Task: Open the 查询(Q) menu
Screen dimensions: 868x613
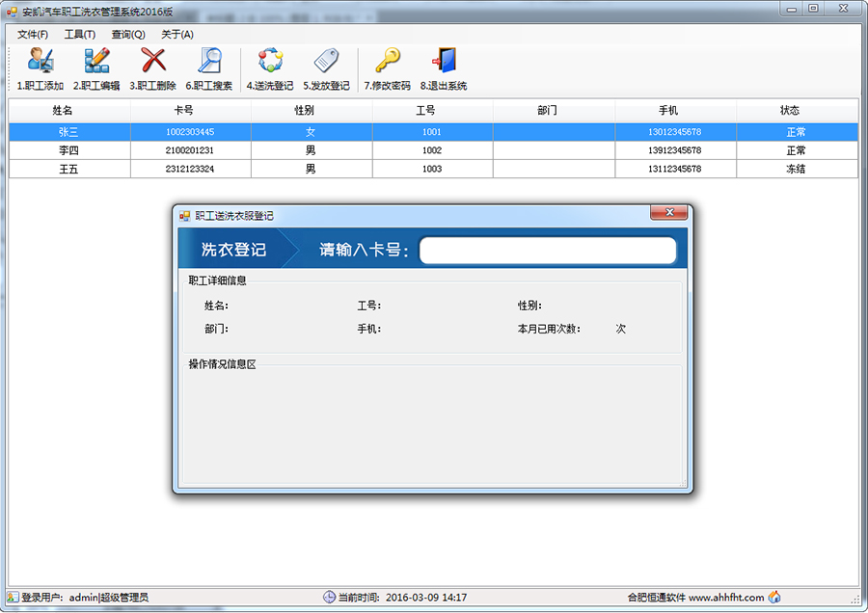Action: pos(128,34)
